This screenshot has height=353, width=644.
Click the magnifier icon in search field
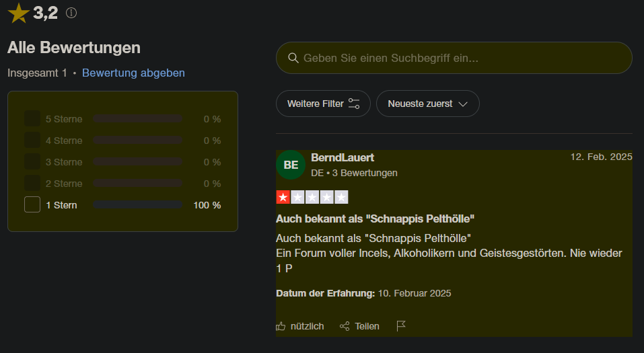point(293,58)
